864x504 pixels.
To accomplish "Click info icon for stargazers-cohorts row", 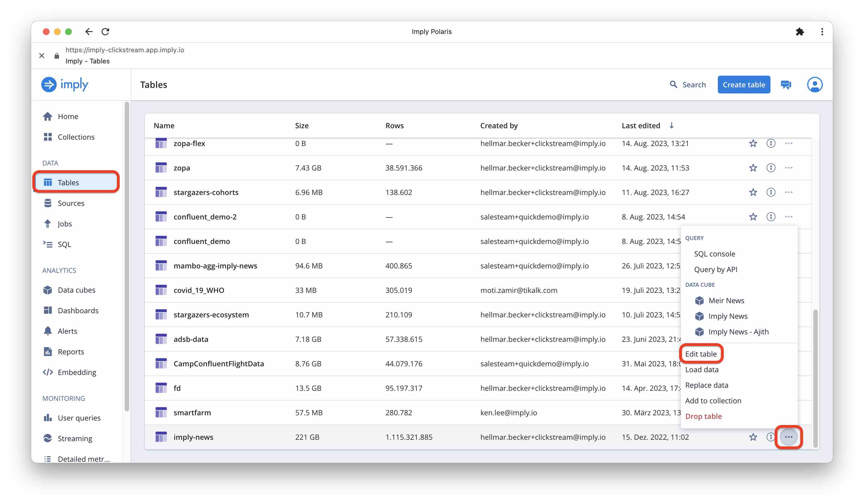I will point(770,192).
